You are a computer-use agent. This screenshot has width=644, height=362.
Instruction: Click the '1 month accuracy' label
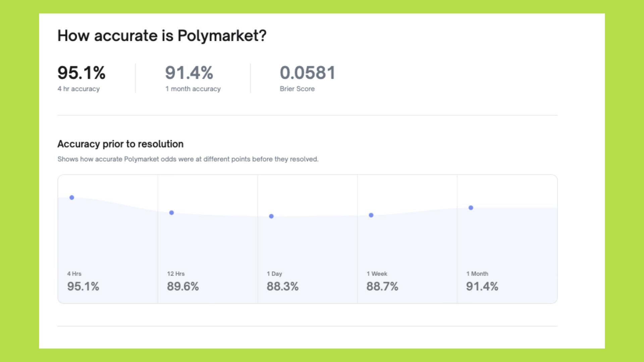click(192, 89)
